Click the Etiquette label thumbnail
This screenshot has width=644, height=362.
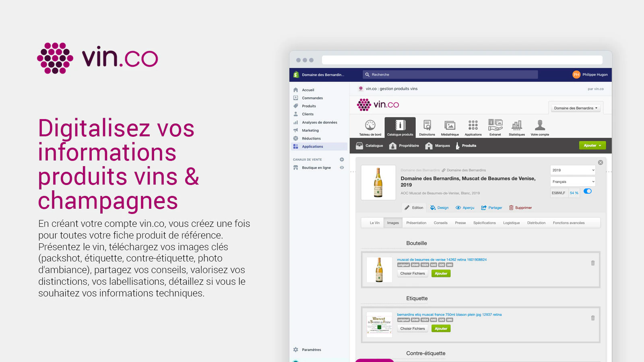(379, 325)
